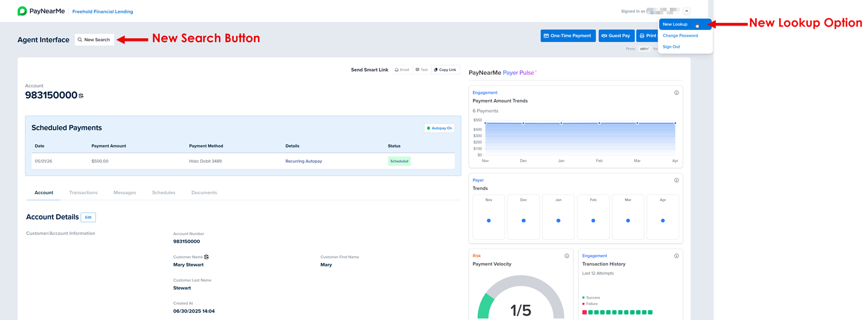Screen dimensions: 868x320
Task: Click the December dot in Payer Trends
Action: pyautogui.click(x=524, y=221)
